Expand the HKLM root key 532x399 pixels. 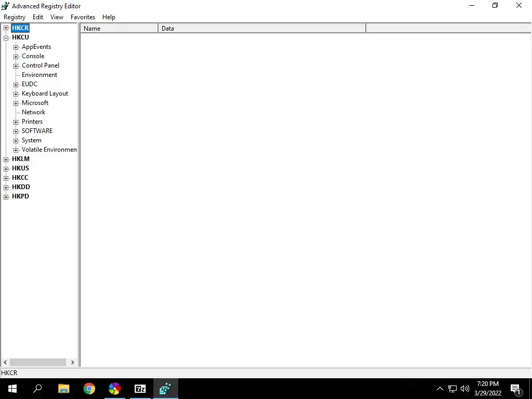pyautogui.click(x=6, y=159)
